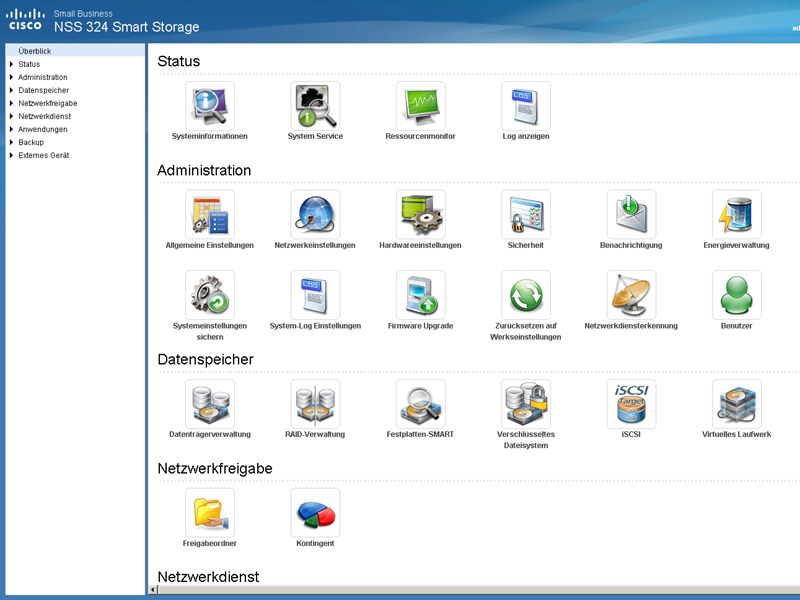The width and height of the screenshot is (800, 600).
Task: Select Administration in the sidebar tree
Action: [43, 77]
